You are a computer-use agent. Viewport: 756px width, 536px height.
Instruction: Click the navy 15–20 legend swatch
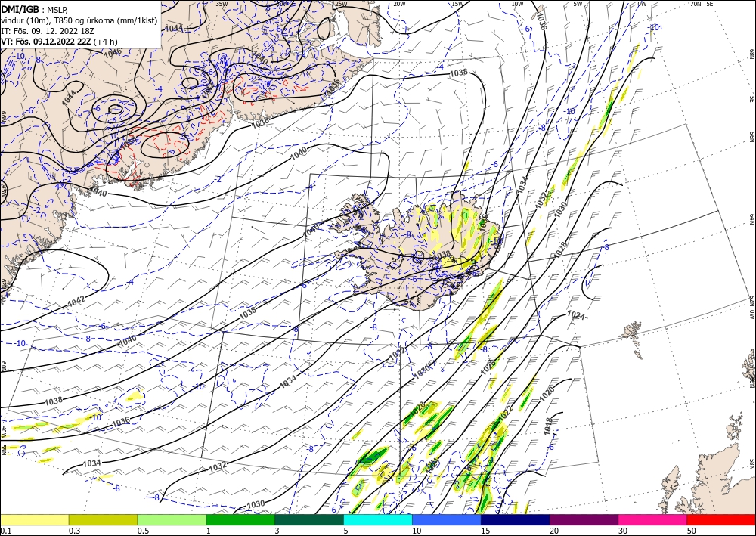tap(516, 519)
